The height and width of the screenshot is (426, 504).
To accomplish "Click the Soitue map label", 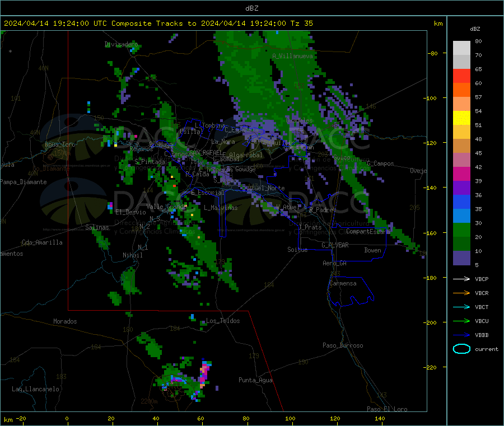I will tap(297, 250).
